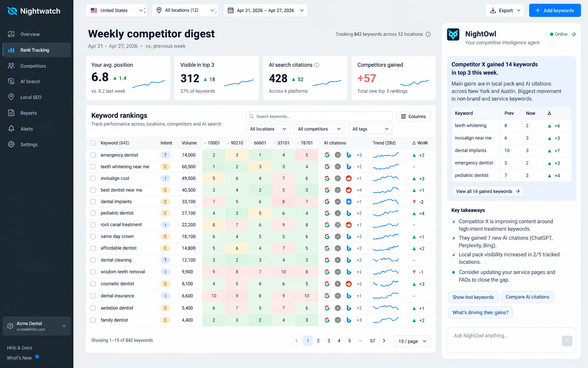Viewport: 588px width, 368px height.
Task: Click Bing icon in pediatric dentist row
Action: [x=349, y=213]
